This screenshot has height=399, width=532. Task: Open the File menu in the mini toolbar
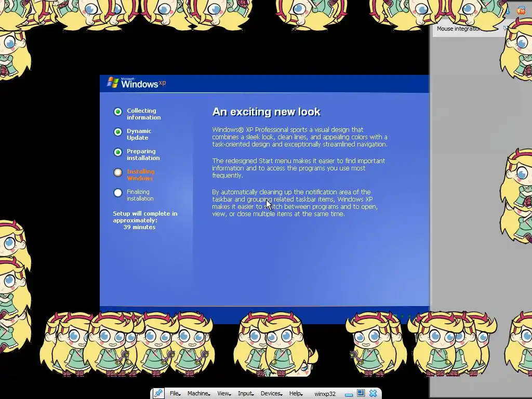[x=175, y=394]
